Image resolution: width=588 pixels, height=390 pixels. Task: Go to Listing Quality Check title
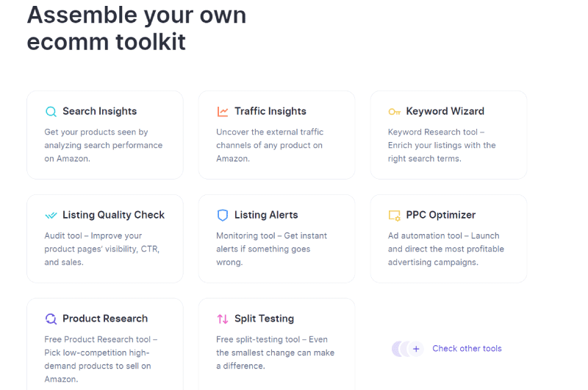114,215
